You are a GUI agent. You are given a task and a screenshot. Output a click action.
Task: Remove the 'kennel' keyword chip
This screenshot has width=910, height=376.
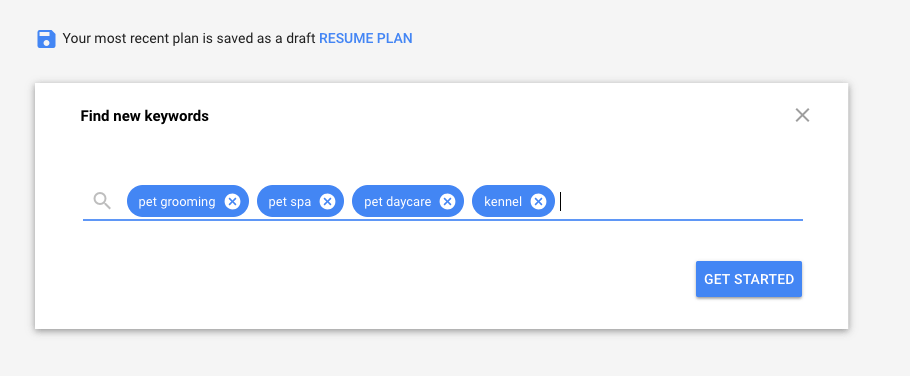pos(538,201)
